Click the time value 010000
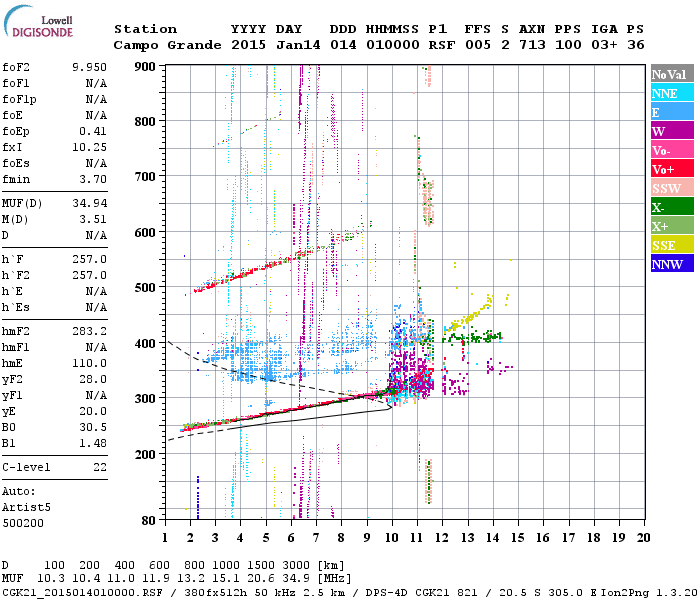The image size is (700, 600). [393, 45]
